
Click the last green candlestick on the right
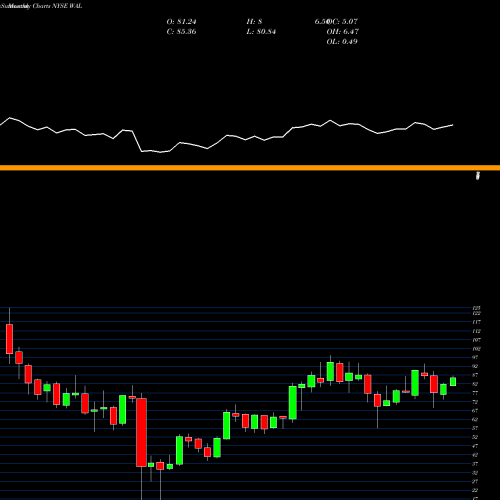pos(453,382)
